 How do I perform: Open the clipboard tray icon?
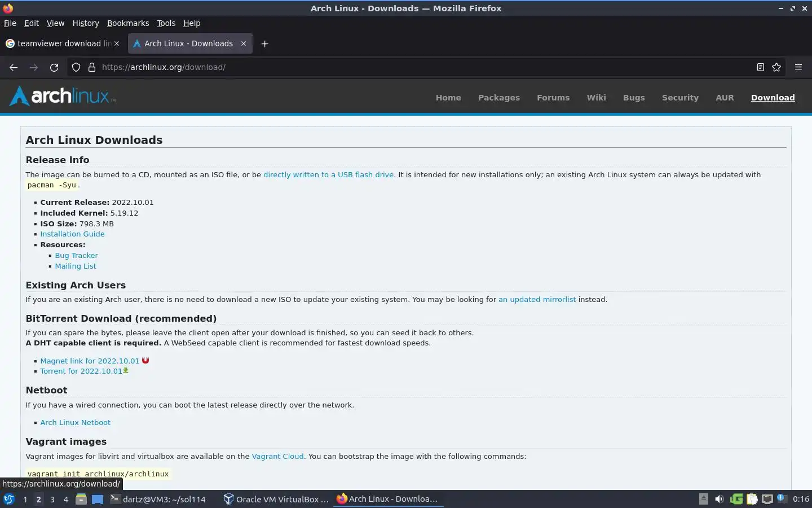[x=752, y=499]
